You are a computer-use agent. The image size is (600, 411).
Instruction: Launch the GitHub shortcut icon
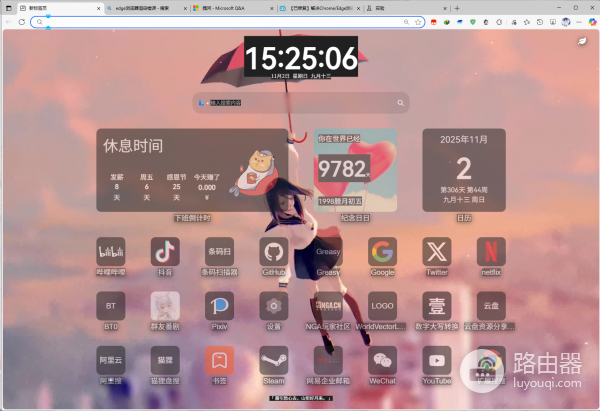(x=273, y=251)
